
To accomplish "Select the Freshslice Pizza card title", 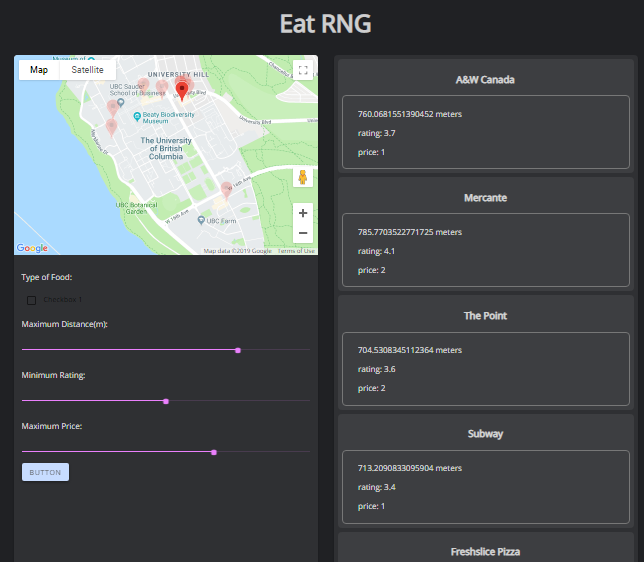I will (485, 552).
